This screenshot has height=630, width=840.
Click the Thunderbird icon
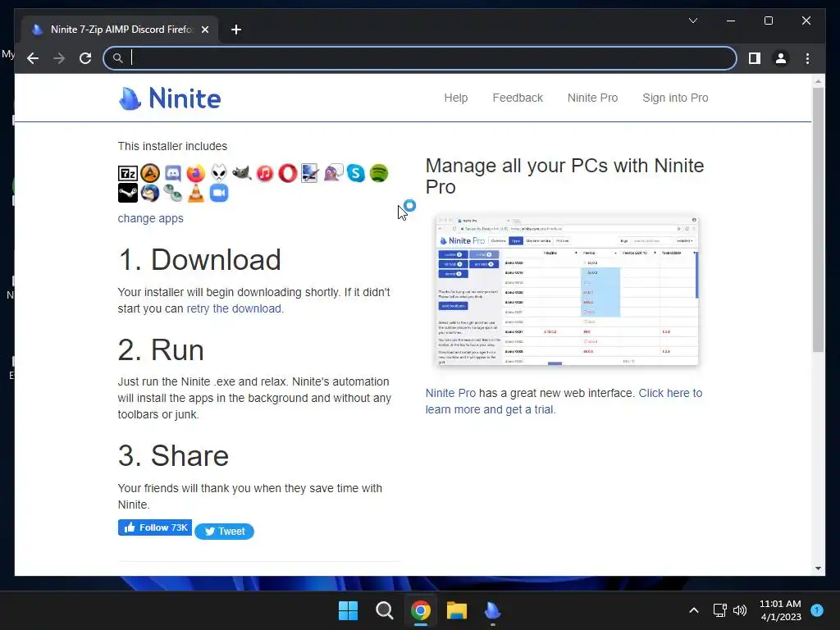tap(150, 193)
